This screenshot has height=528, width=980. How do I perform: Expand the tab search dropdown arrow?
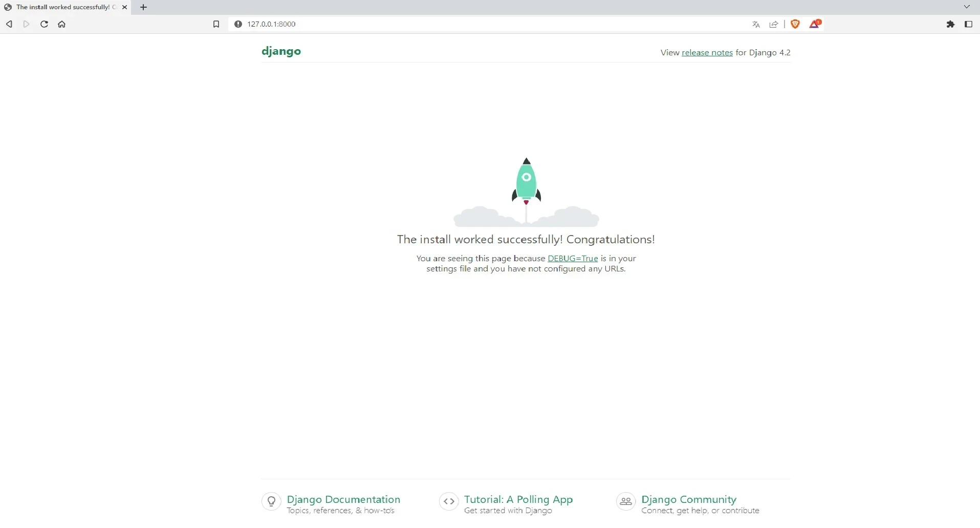tap(967, 7)
